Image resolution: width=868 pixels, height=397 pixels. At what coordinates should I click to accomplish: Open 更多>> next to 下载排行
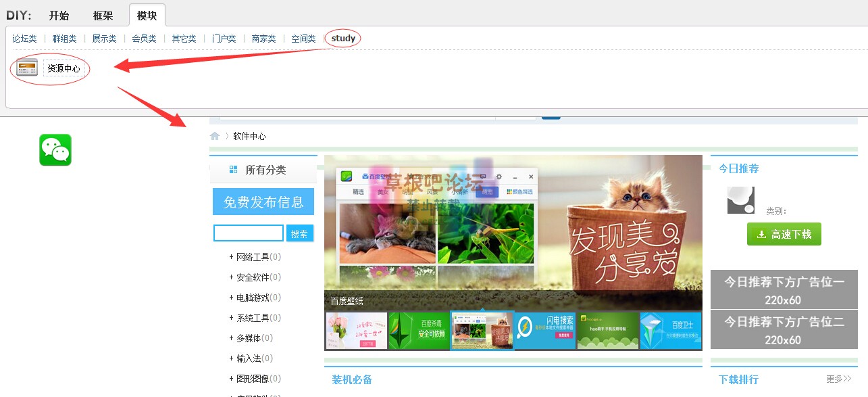[x=838, y=379]
